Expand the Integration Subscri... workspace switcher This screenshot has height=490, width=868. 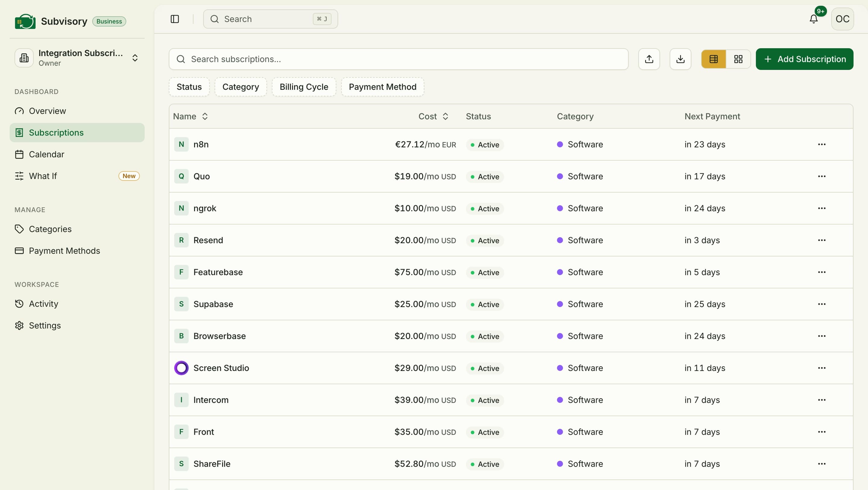click(x=77, y=58)
